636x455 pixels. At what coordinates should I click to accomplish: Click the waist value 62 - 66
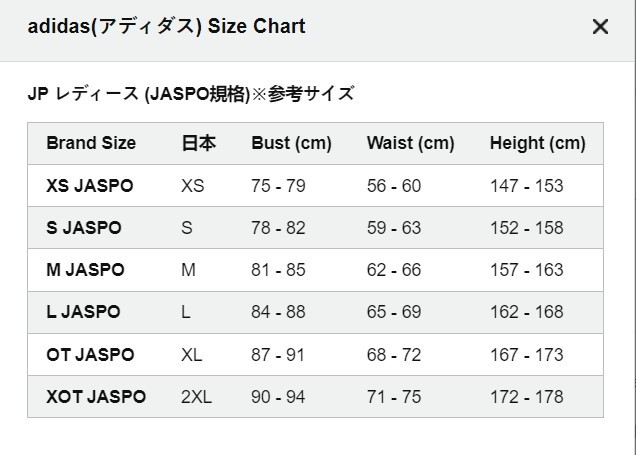click(x=393, y=270)
